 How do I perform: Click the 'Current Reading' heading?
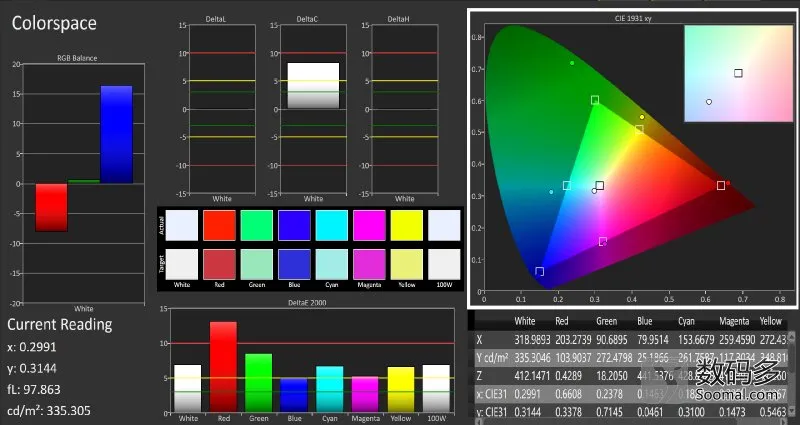[60, 324]
